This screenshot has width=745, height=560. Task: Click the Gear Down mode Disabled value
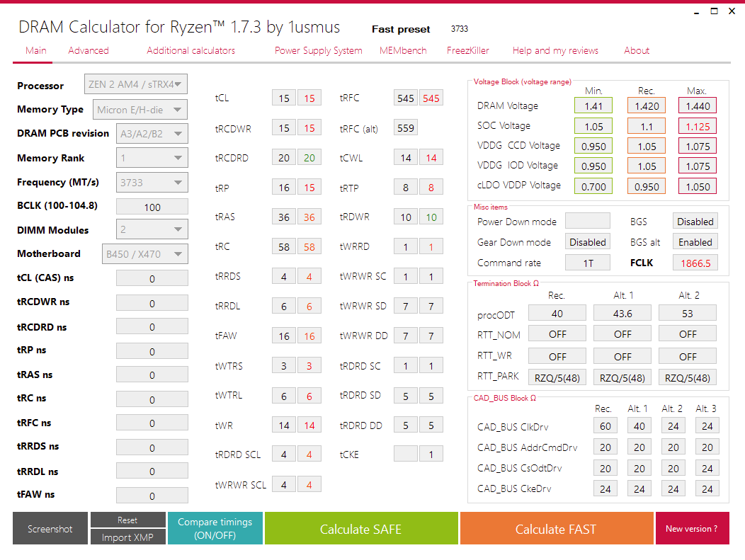(588, 242)
